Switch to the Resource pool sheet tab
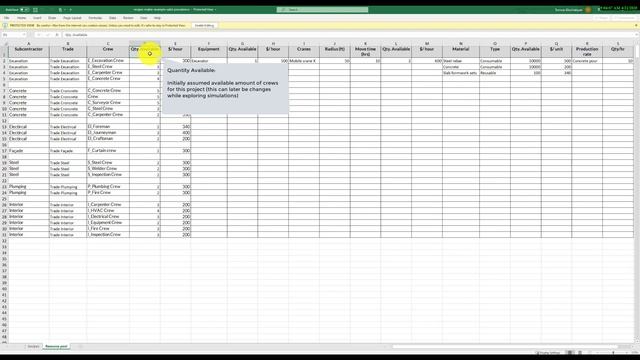The height and width of the screenshot is (360, 640). coord(56,347)
